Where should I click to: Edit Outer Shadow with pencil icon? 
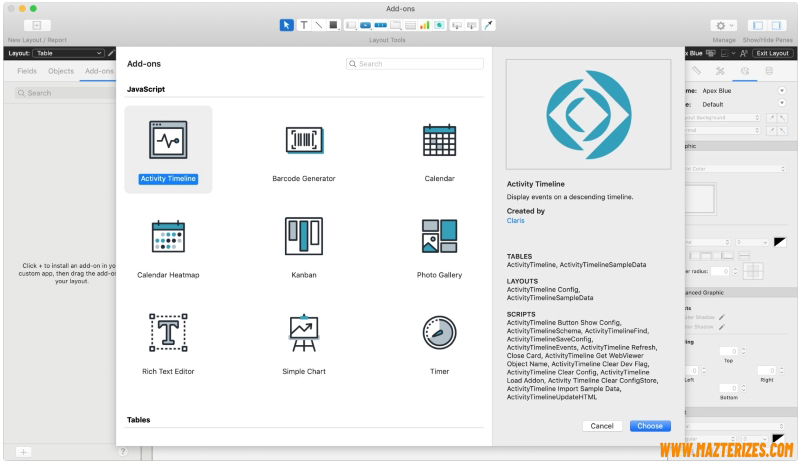point(721,317)
